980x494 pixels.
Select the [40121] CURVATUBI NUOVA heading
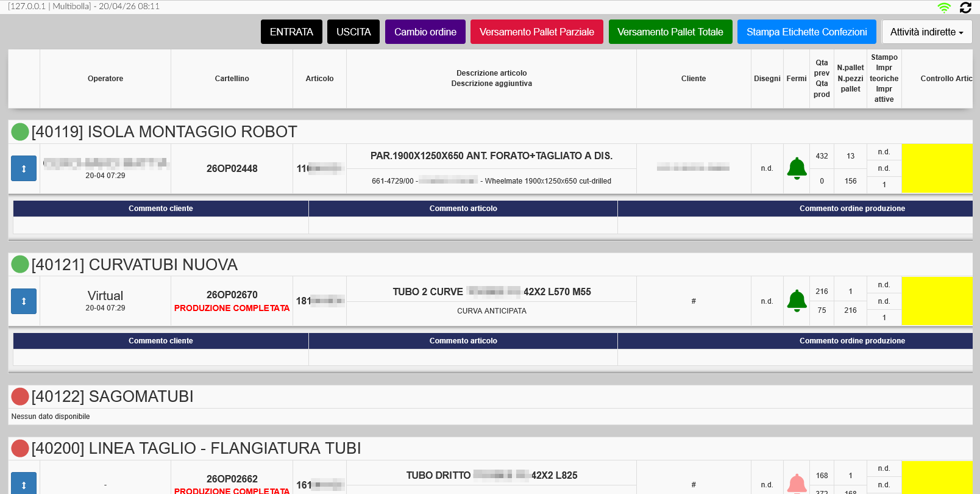pos(135,265)
